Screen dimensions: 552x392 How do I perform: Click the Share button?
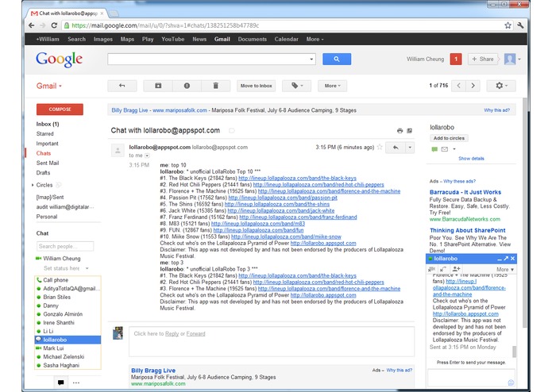pyautogui.click(x=483, y=59)
